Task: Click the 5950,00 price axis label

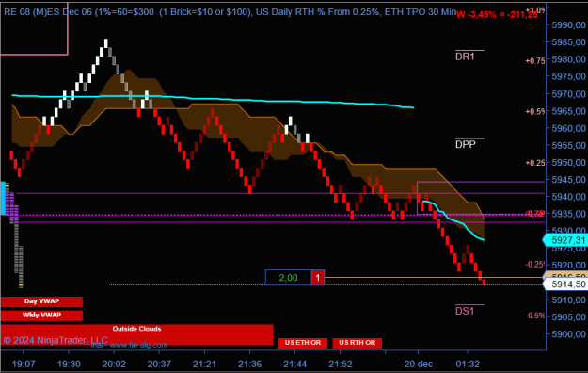Action: pos(568,163)
